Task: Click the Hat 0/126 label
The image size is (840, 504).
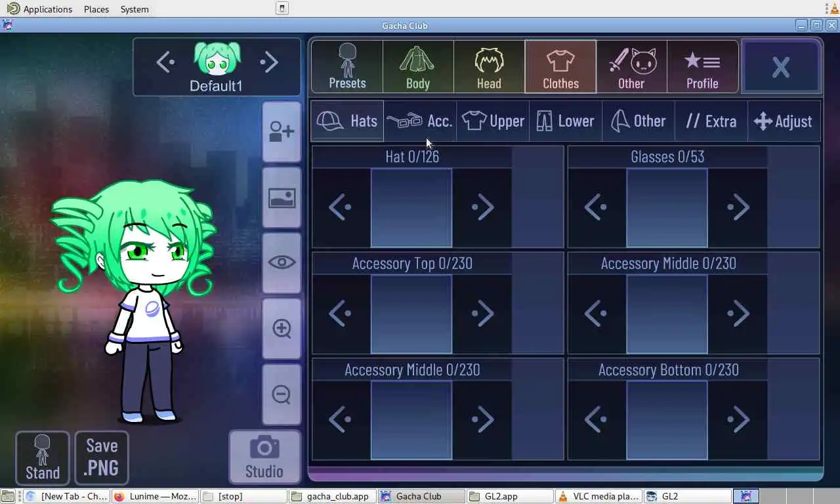Action: pos(412,157)
